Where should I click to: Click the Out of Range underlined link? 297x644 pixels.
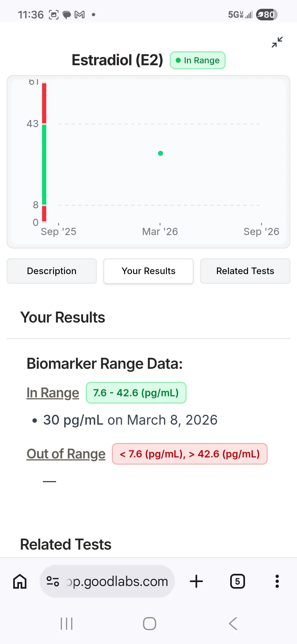point(66,454)
